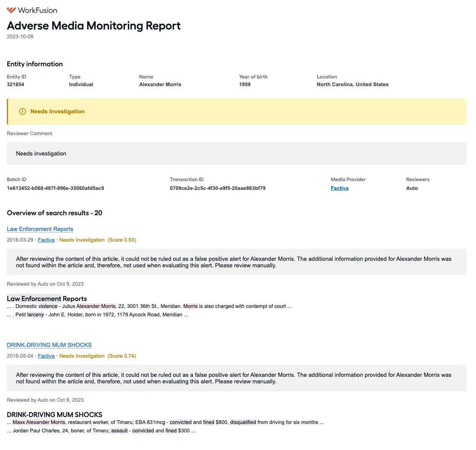Click highlighted word assault in Jordan Paul Charles line
Screen dimensions: 476x450
[x=119, y=430]
